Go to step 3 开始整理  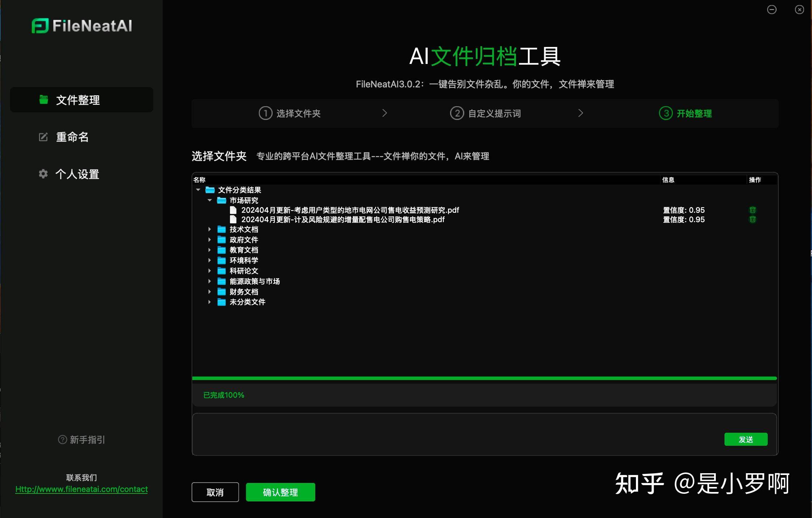tap(685, 113)
